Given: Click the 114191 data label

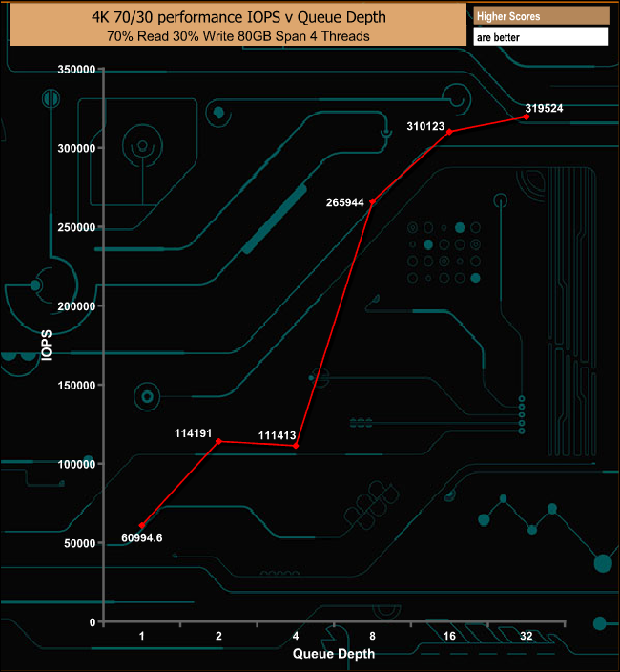Looking at the screenshot, I should coord(193,433).
